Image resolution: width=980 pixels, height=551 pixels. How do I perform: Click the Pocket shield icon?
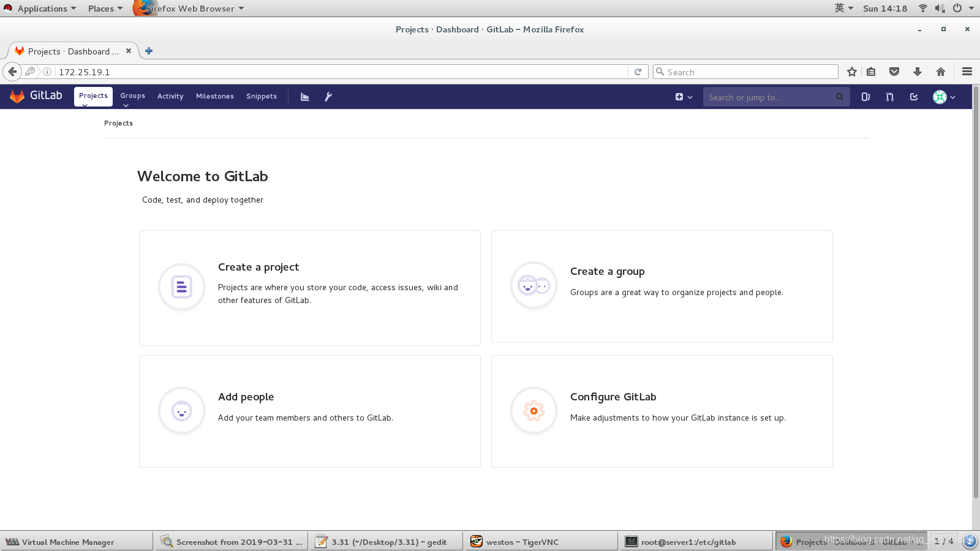point(894,72)
